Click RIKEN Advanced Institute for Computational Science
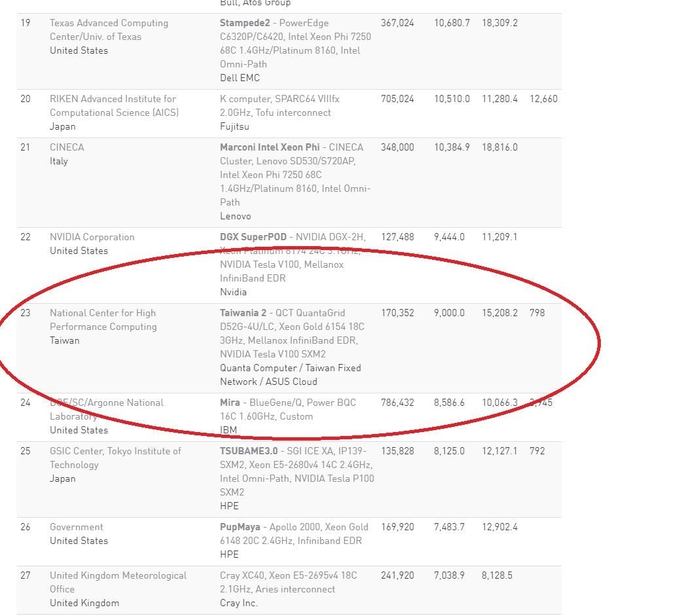Viewport: 682px width, 616px height. (114, 105)
